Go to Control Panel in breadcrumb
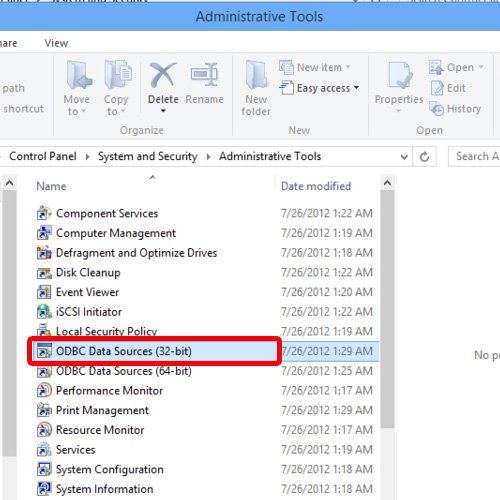The height and width of the screenshot is (500, 500). click(x=43, y=156)
